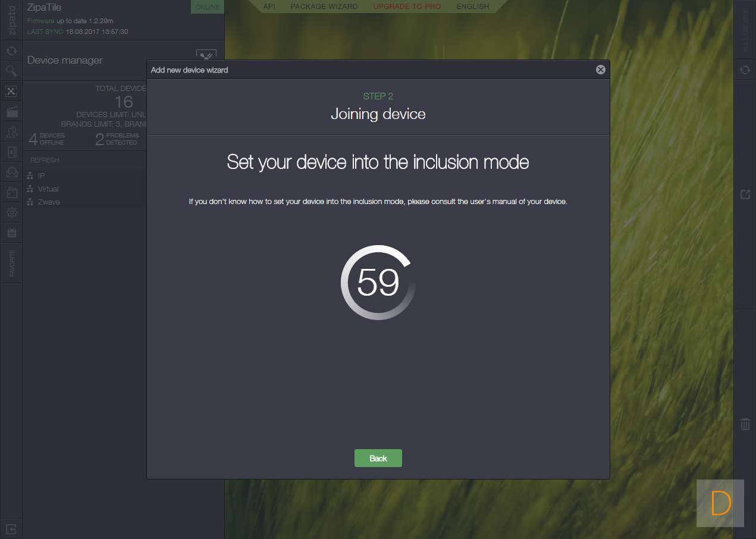Select the Zwave tree item
Viewport: 756px width, 539px height.
tap(49, 202)
